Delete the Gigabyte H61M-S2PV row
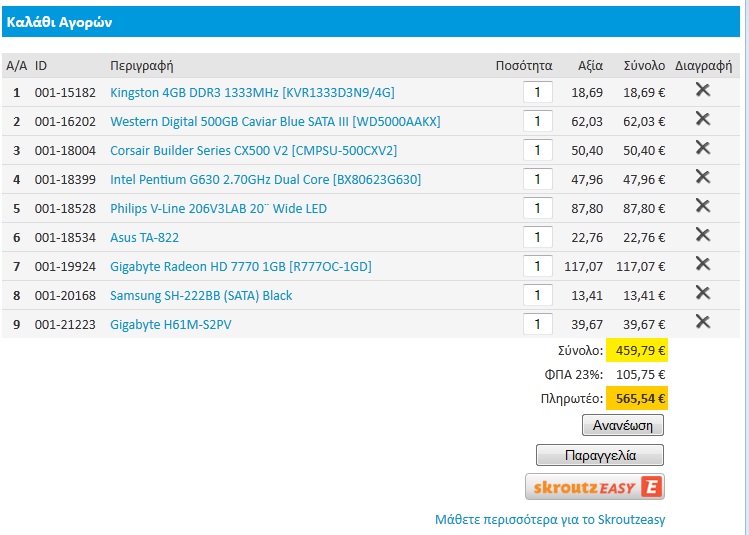749x535 pixels. tap(703, 322)
